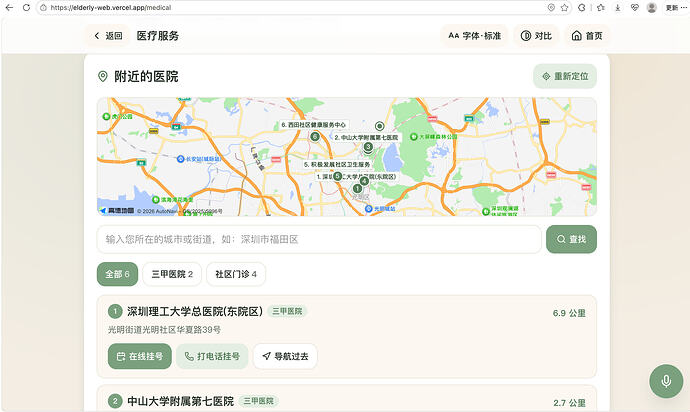Reload the page with the refresh icon
Screen dimensions: 690x412
tap(26, 7)
